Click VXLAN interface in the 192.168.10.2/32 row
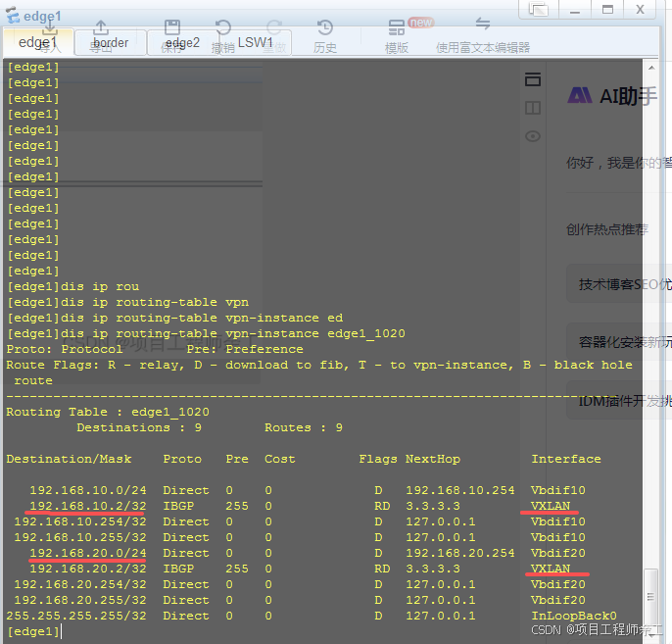Screen dimensions: 672x644 point(551,506)
